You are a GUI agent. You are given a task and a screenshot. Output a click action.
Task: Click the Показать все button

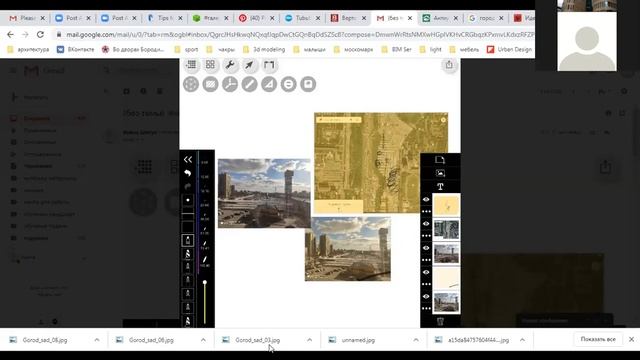598,339
